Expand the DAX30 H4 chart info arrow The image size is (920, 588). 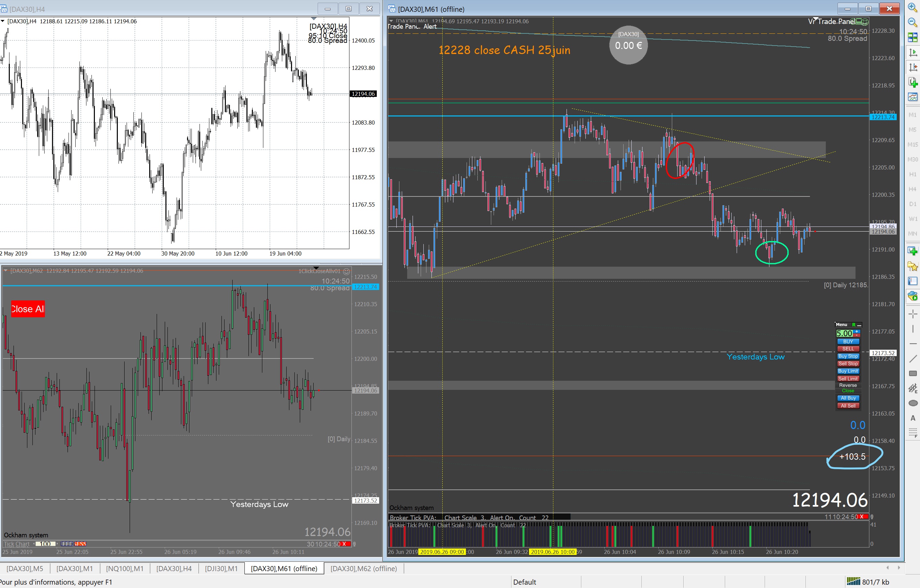click(x=3, y=21)
